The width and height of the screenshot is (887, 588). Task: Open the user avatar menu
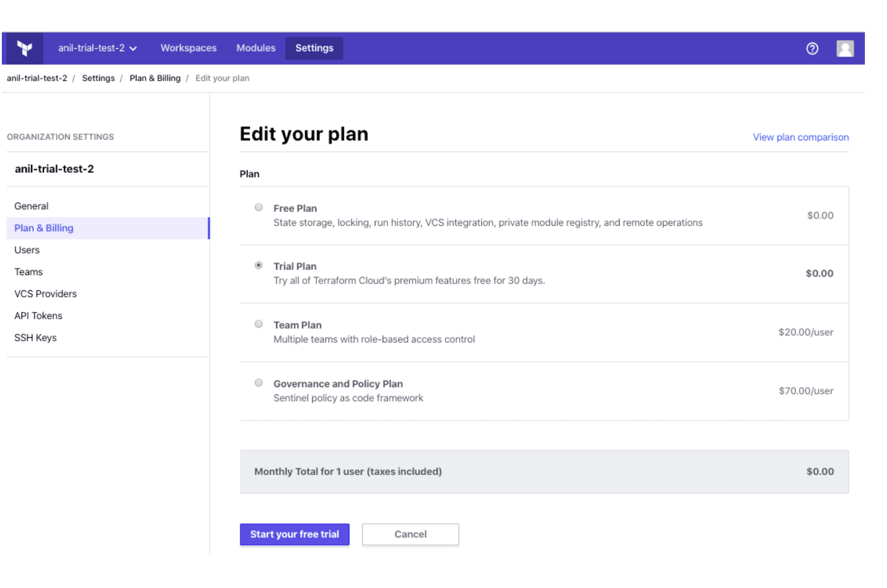pyautogui.click(x=845, y=48)
